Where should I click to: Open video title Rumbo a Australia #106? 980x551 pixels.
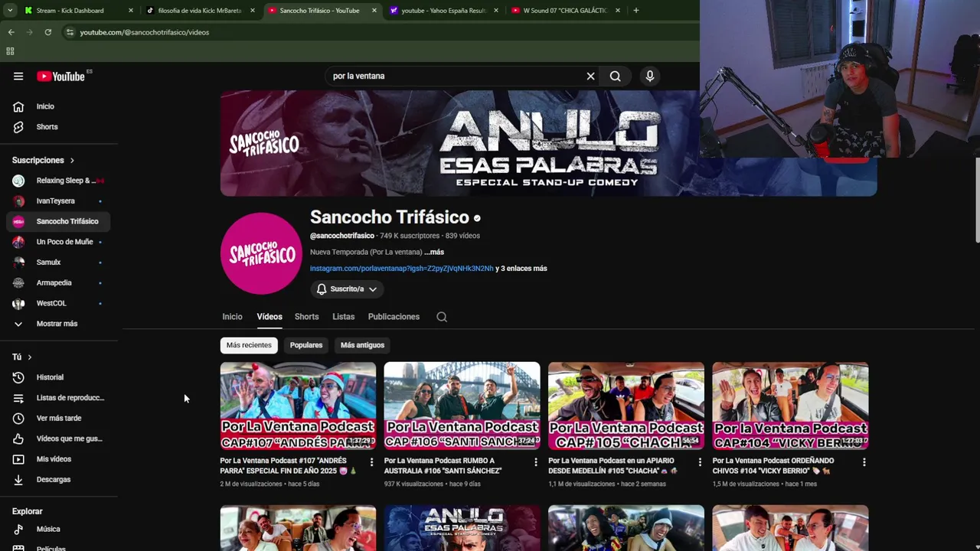[x=443, y=466]
